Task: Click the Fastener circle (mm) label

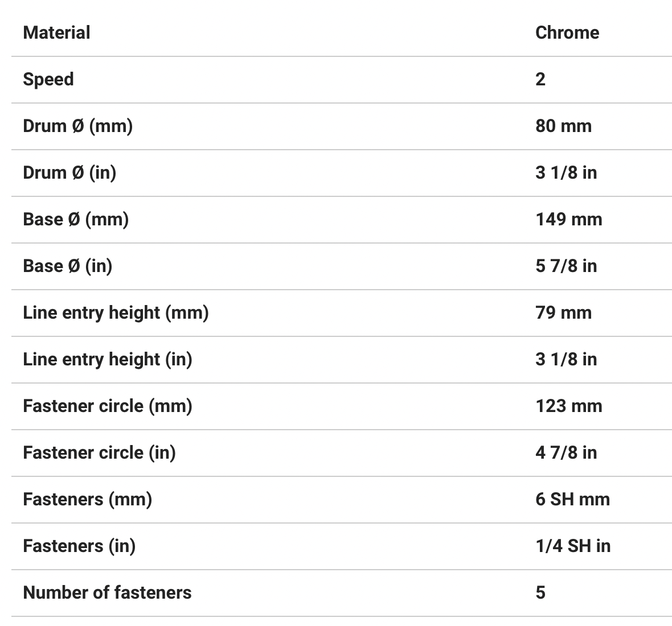Action: pos(108,406)
